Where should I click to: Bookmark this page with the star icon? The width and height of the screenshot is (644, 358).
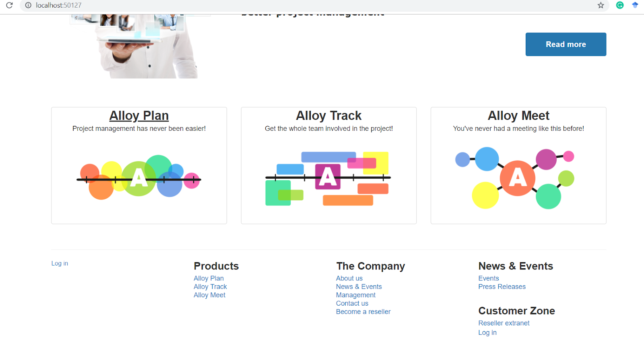[601, 5]
